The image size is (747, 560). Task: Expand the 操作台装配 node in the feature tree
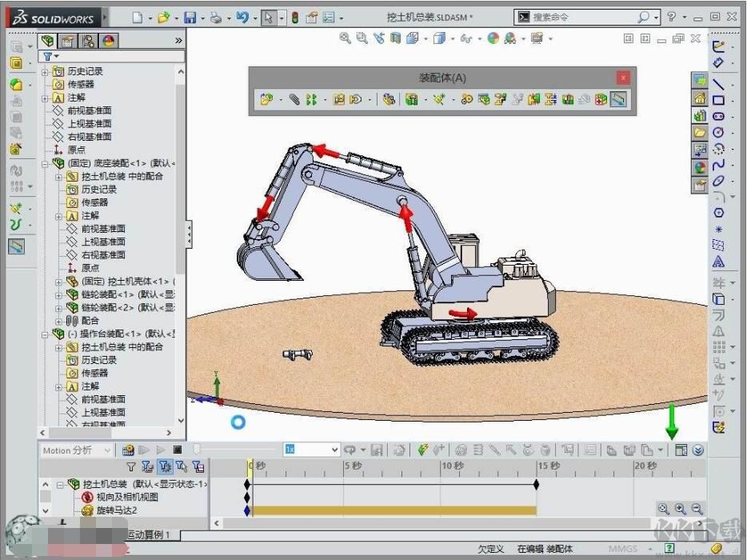46,336
